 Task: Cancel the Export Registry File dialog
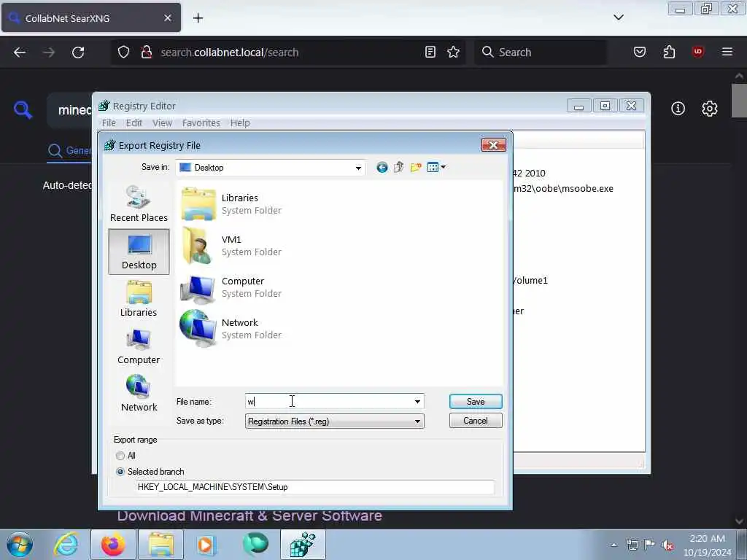point(476,421)
